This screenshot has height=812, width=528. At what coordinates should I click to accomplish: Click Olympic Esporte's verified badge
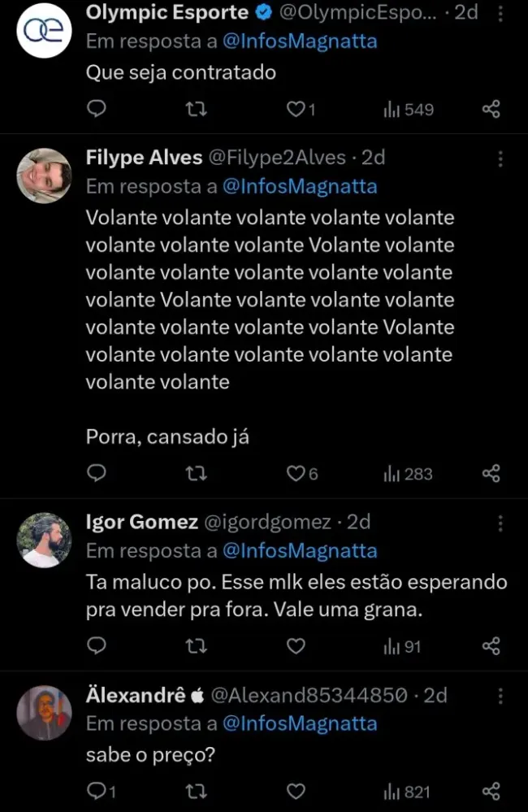[x=262, y=12]
